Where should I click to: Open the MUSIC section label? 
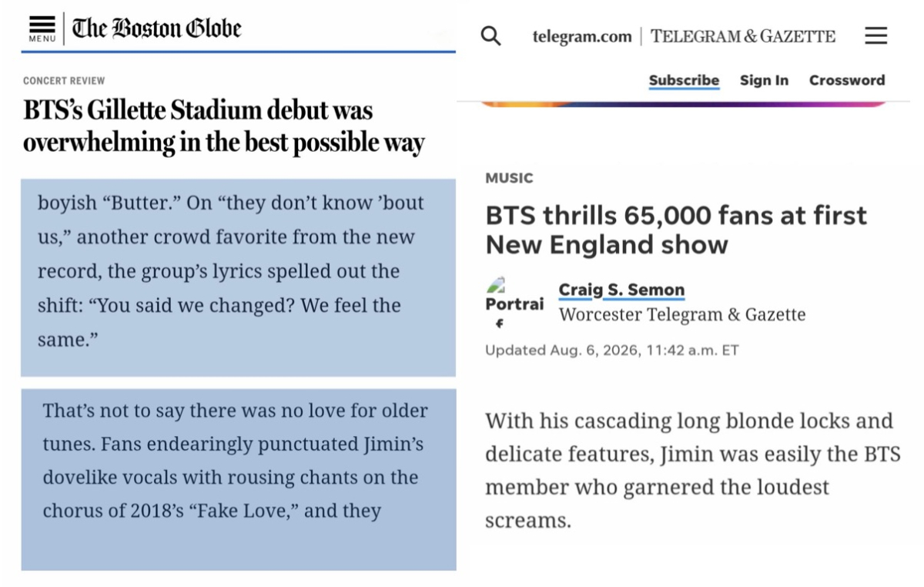509,178
